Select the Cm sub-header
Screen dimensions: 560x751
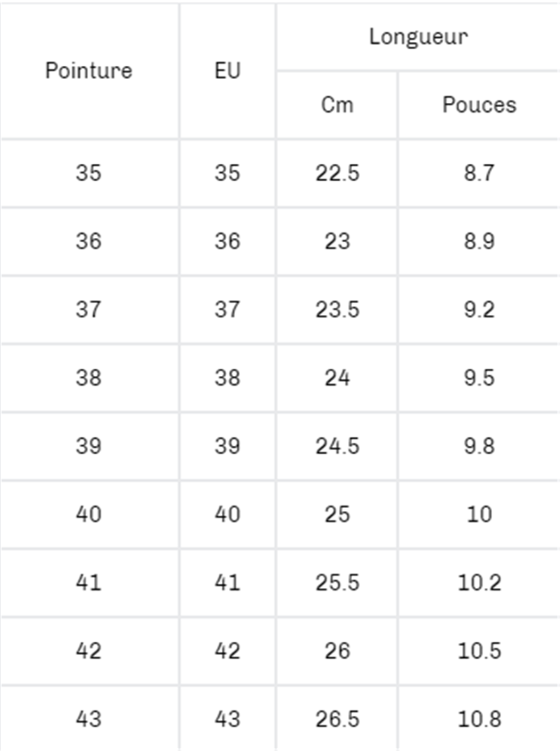(337, 105)
